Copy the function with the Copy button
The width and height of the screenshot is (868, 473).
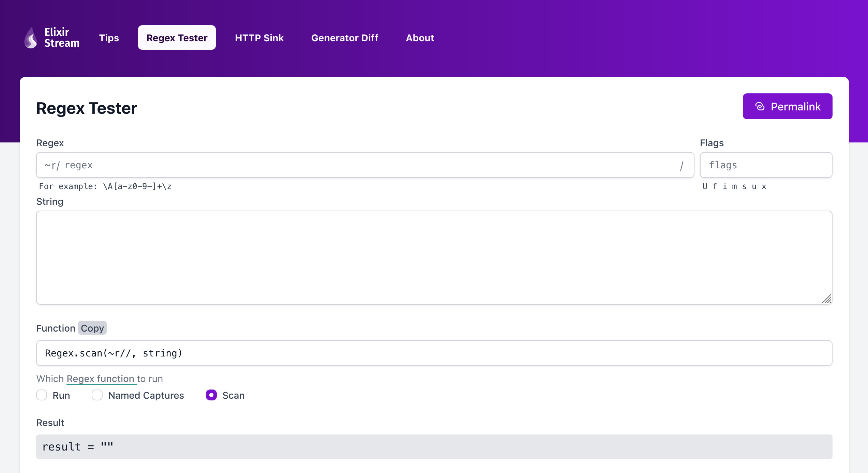tap(92, 328)
